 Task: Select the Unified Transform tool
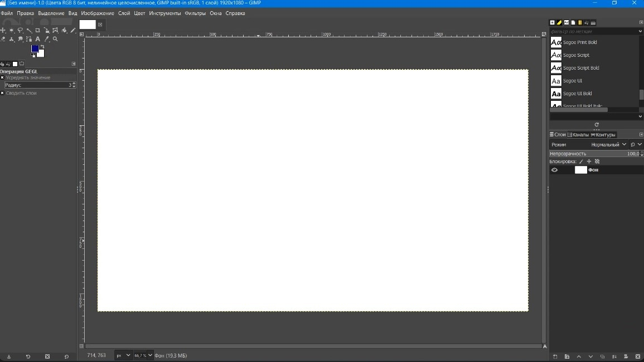[46, 31]
